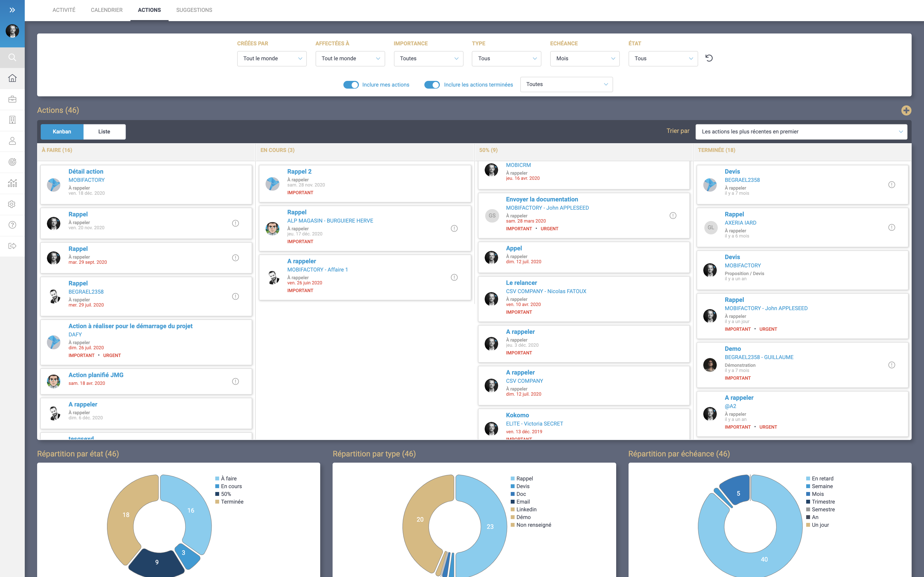The height and width of the screenshot is (577, 924).
Task: Open the Importance Toutes dropdown
Action: (x=428, y=58)
